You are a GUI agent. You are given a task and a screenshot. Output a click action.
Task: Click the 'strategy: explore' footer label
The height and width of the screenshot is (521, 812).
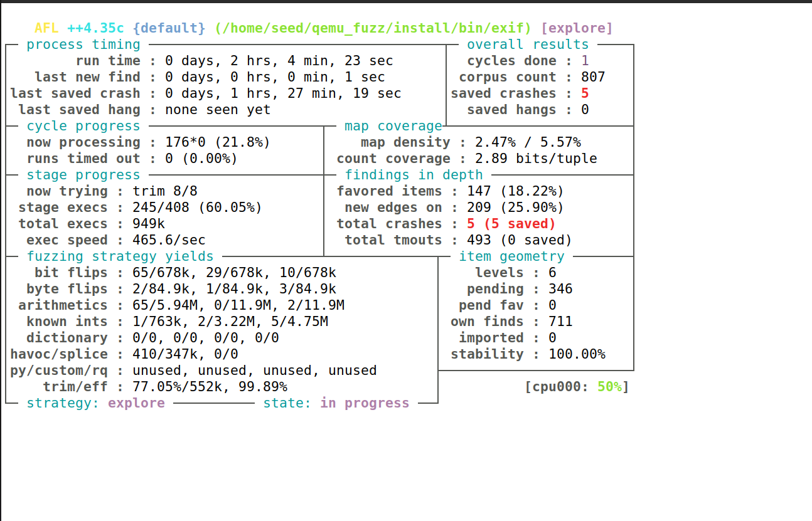click(95, 403)
